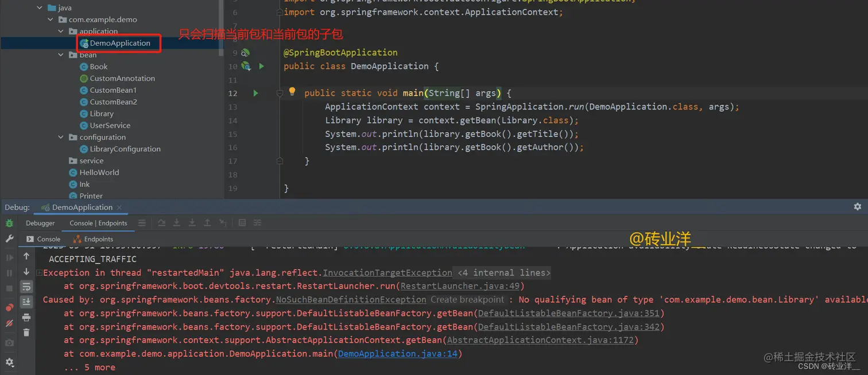The height and width of the screenshot is (375, 868).
Task: Collapse the bean package
Action: (61, 55)
